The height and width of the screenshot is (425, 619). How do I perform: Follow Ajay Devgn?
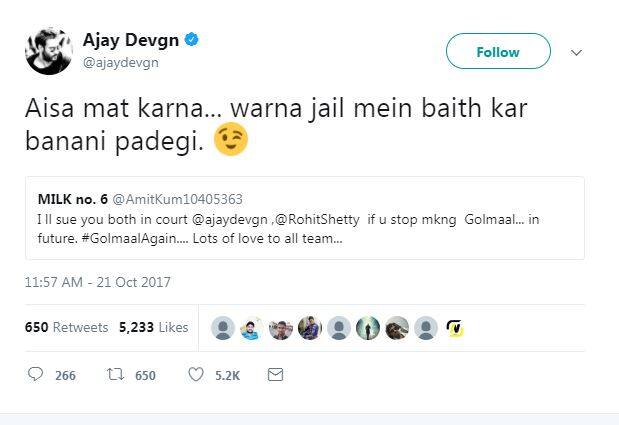pyautogui.click(x=497, y=52)
